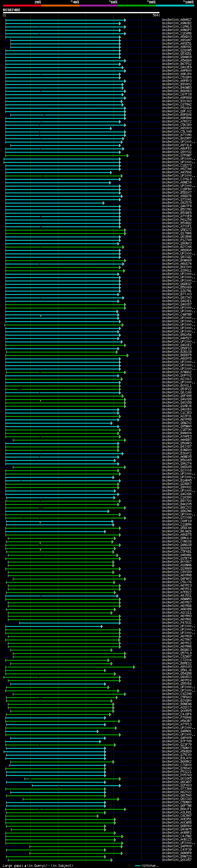
Task: Click the query end position 564 marker
Action: (x=156, y=15)
